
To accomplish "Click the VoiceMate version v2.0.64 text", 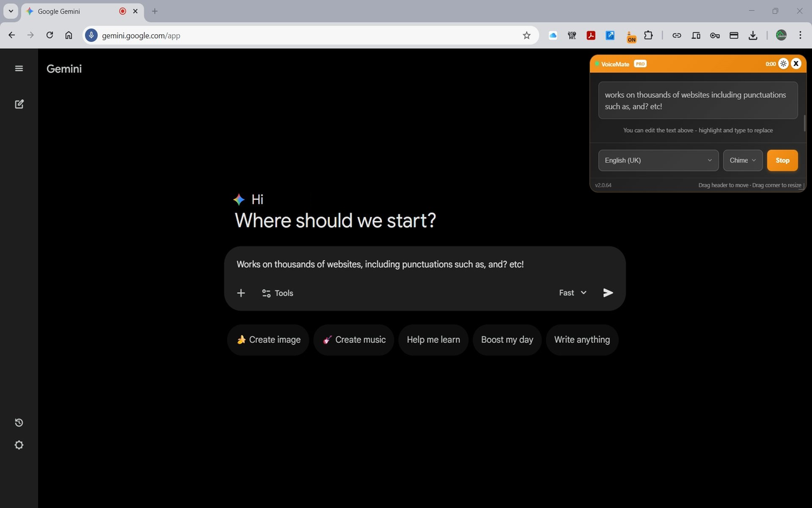I will click(x=603, y=185).
